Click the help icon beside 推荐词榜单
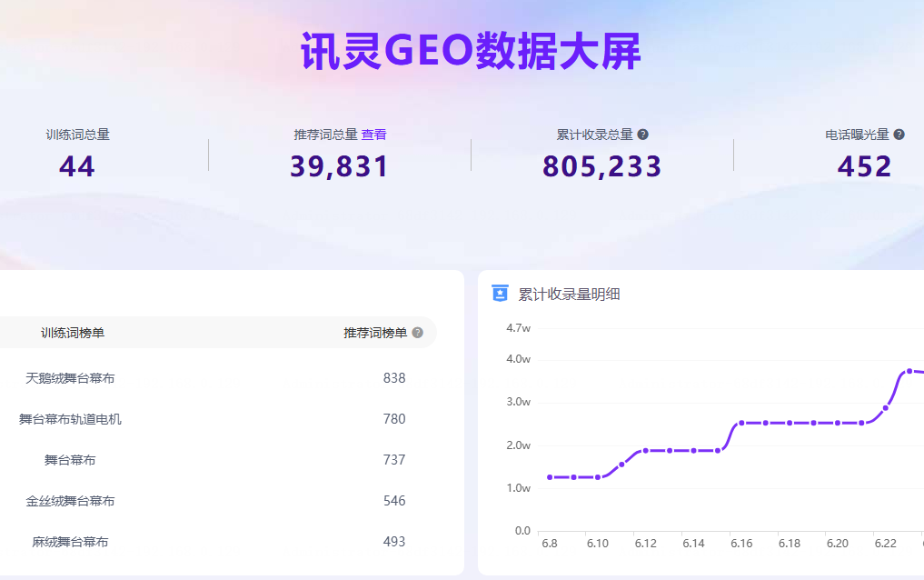The height and width of the screenshot is (580, 924). pos(418,333)
